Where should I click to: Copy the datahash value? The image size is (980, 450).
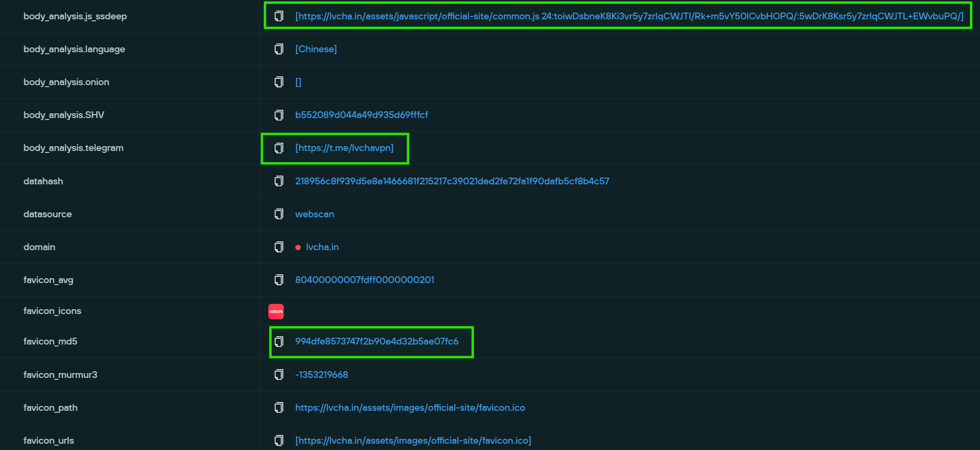(x=278, y=181)
